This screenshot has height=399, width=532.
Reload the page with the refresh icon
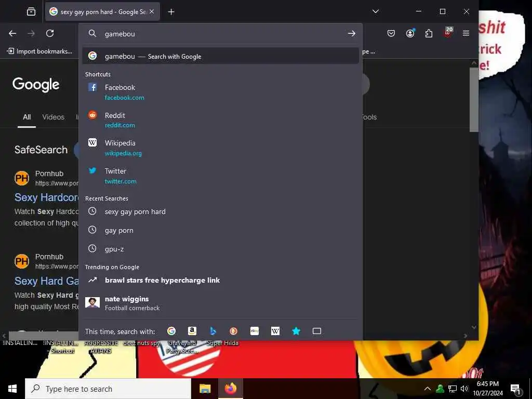[50, 33]
